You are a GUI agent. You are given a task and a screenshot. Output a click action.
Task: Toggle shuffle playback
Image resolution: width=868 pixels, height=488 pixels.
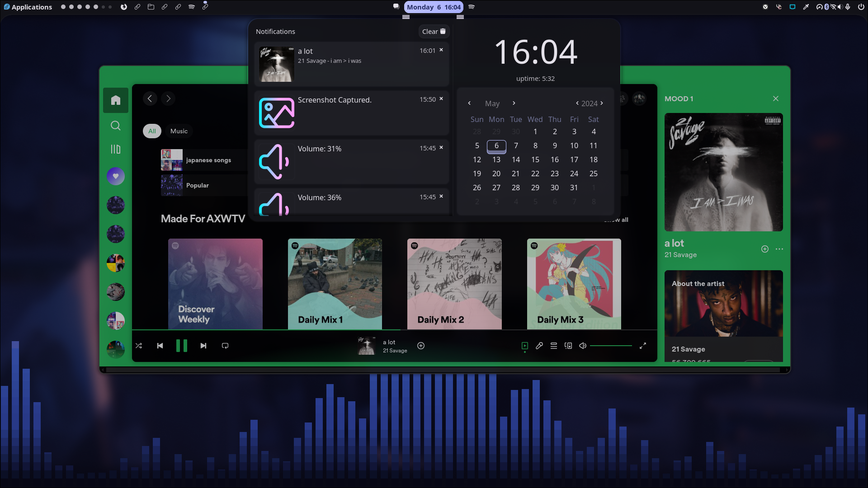[139, 346]
